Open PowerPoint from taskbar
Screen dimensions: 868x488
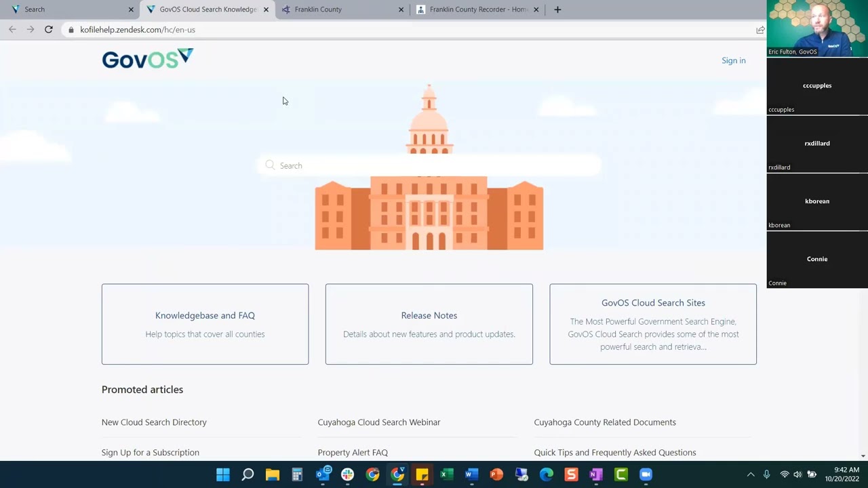(x=496, y=474)
